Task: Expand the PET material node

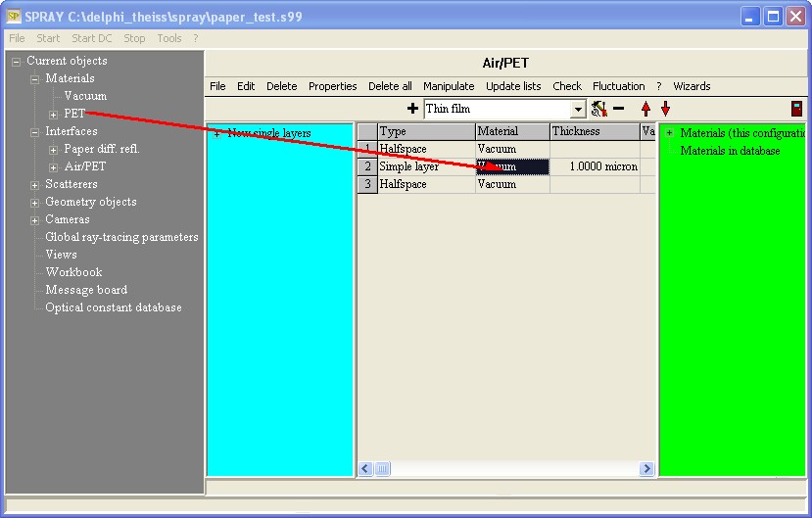Action: point(54,114)
